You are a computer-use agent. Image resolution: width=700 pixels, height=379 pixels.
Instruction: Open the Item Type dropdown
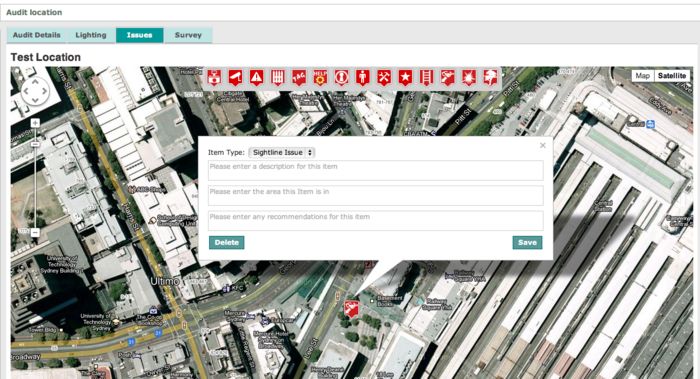click(x=282, y=153)
